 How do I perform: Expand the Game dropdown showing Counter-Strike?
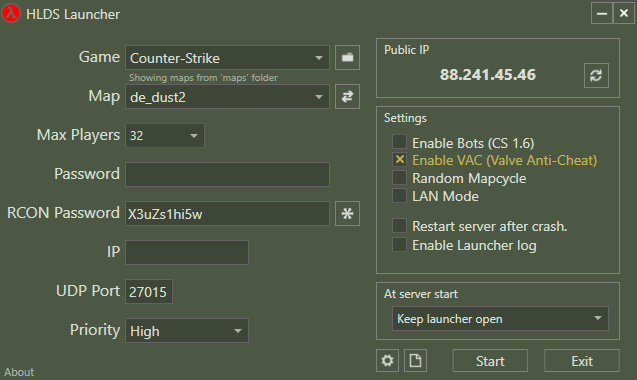click(x=227, y=58)
